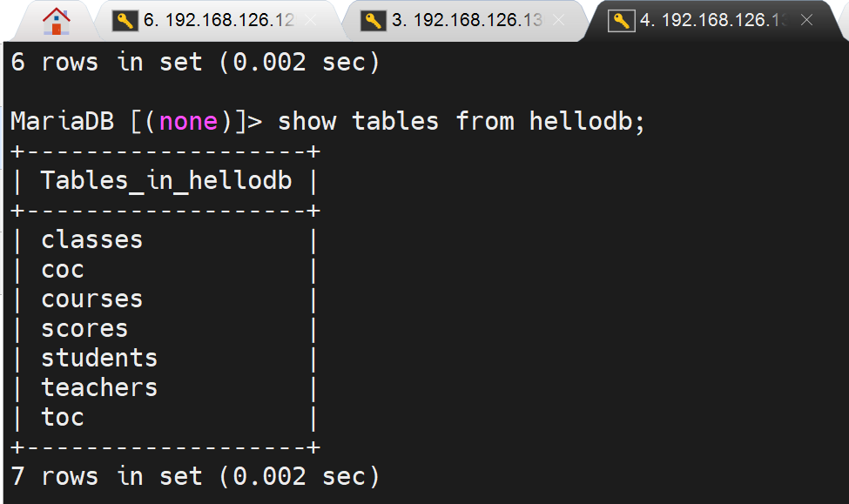Click the 'coc' table row
849x504 pixels.
(x=63, y=269)
